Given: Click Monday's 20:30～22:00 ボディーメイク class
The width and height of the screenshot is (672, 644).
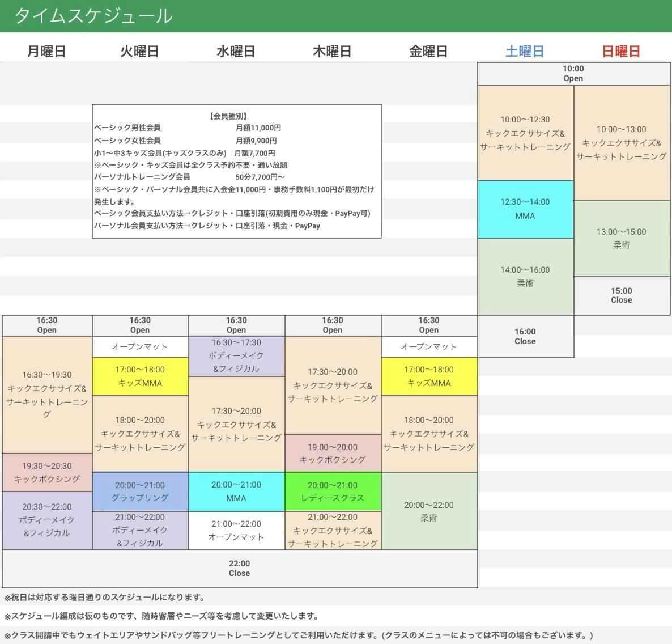Looking at the screenshot, I should pyautogui.click(x=47, y=520).
